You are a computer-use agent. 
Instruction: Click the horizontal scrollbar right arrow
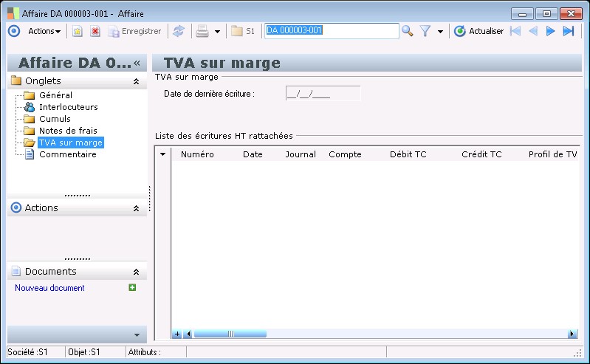(572, 334)
